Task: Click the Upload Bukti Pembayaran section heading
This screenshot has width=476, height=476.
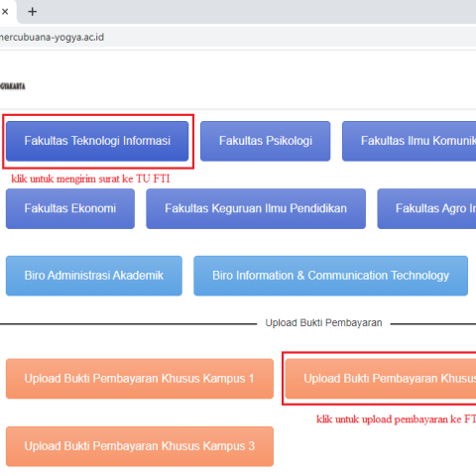Action: (x=323, y=322)
